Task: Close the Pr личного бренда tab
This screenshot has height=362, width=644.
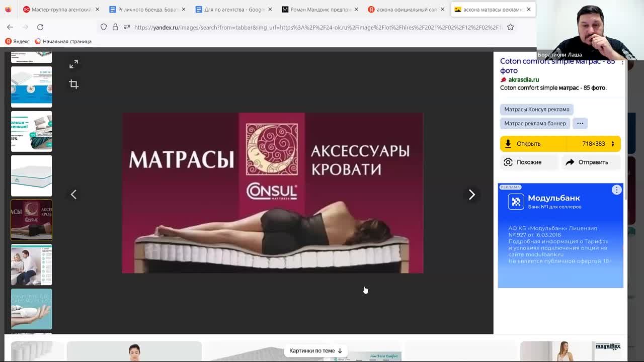Action: pyautogui.click(x=184, y=9)
